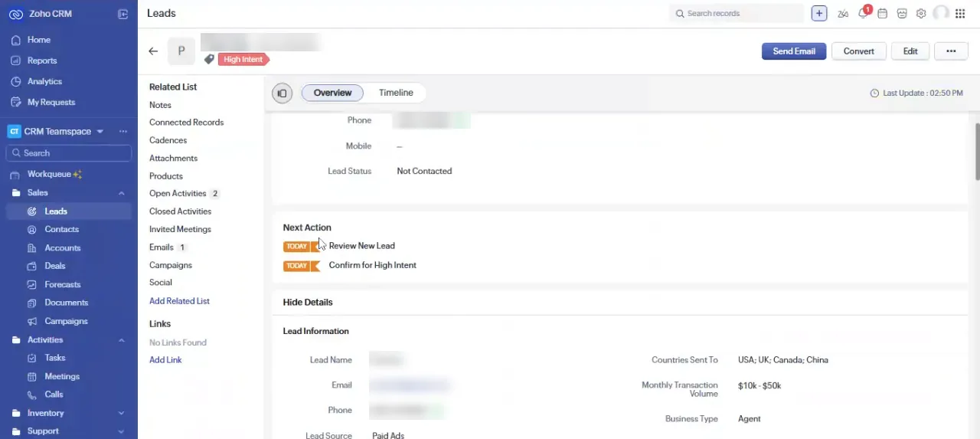980x439 pixels.
Task: Click the sidebar Search box
Action: [69, 153]
